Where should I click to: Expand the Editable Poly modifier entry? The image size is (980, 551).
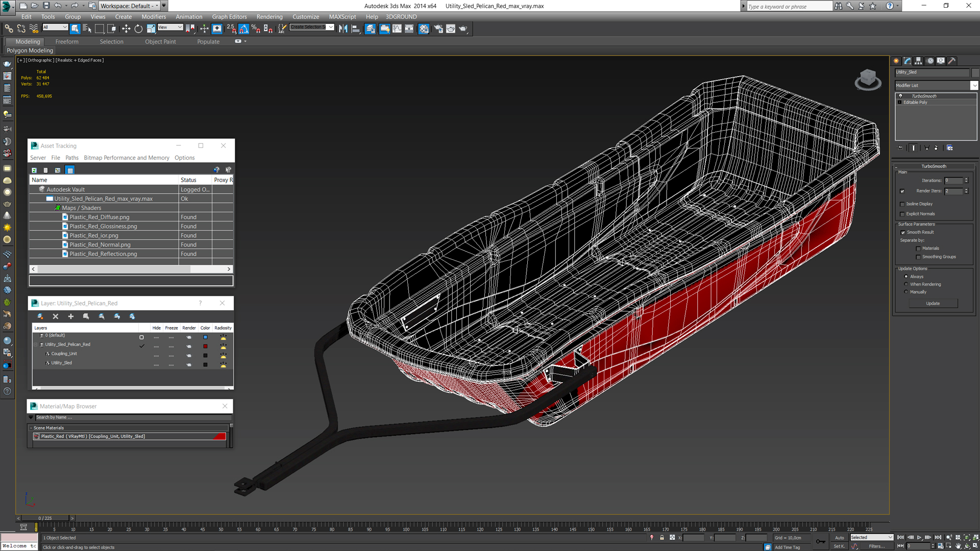[x=899, y=103]
